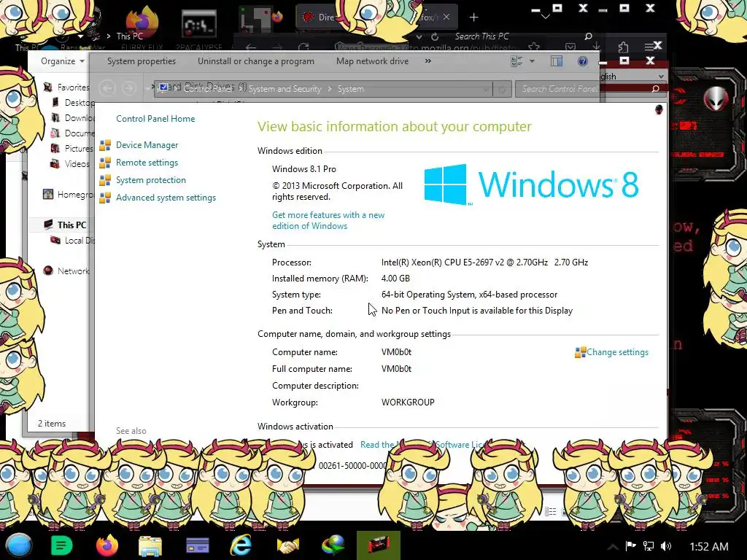747x560 pixels.
Task: Open Firefox from the taskbar
Action: [107, 545]
